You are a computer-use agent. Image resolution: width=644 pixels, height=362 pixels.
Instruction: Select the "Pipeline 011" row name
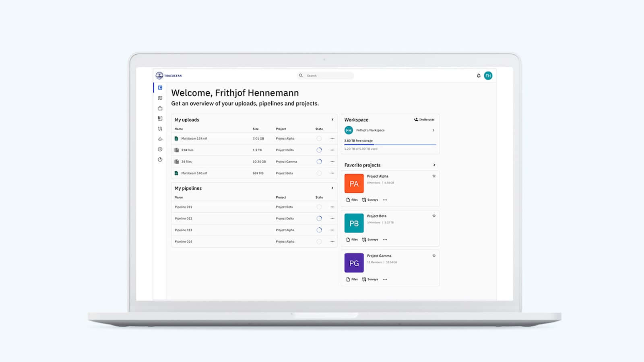click(x=184, y=207)
